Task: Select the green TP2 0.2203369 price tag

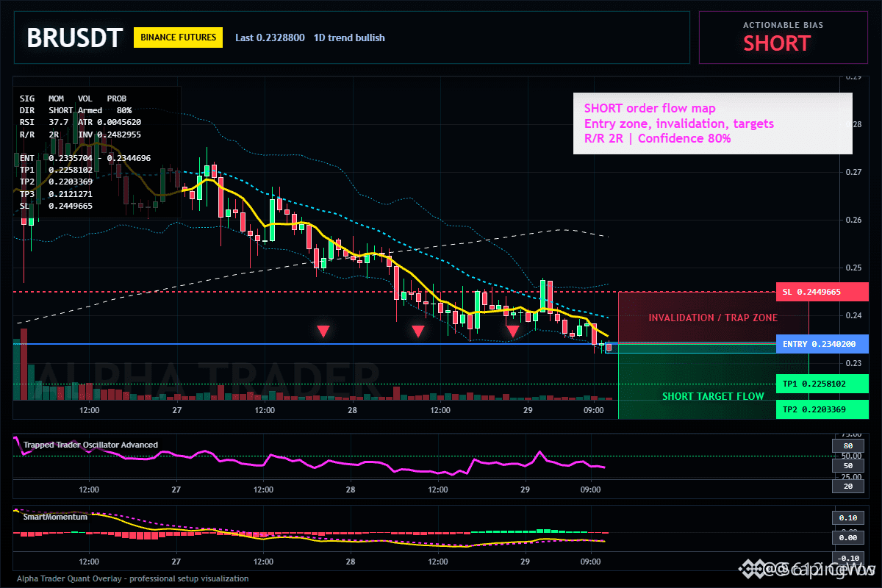Action: (x=822, y=409)
